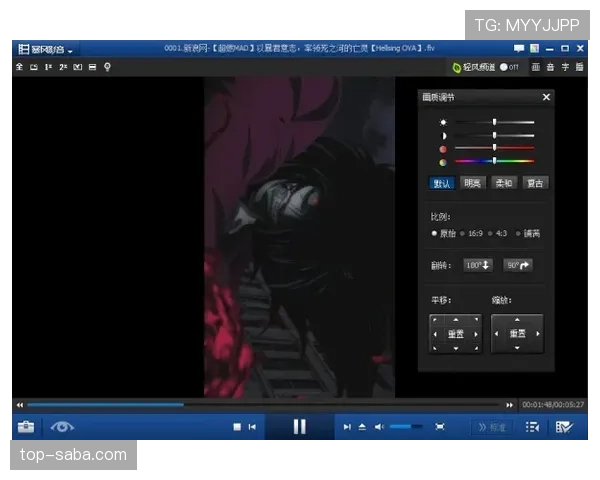Rotate the video 90° clockwise
Screen dimensions: 600x480
pyautogui.click(x=518, y=265)
